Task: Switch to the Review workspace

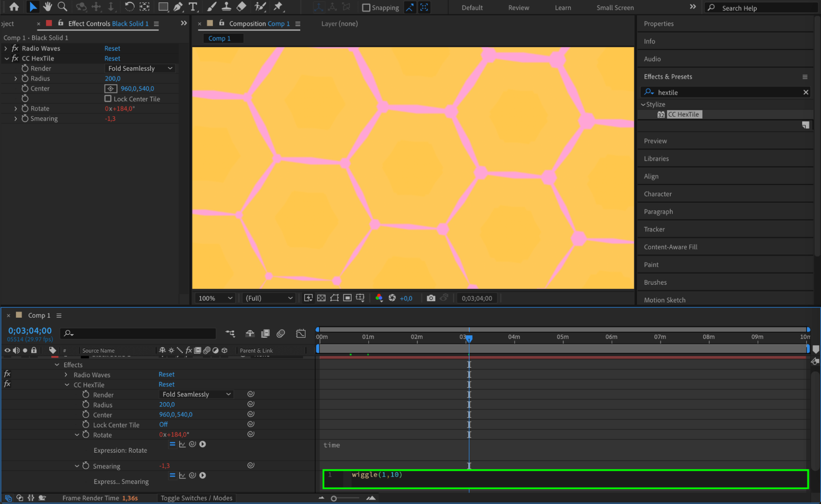Action: click(518, 8)
